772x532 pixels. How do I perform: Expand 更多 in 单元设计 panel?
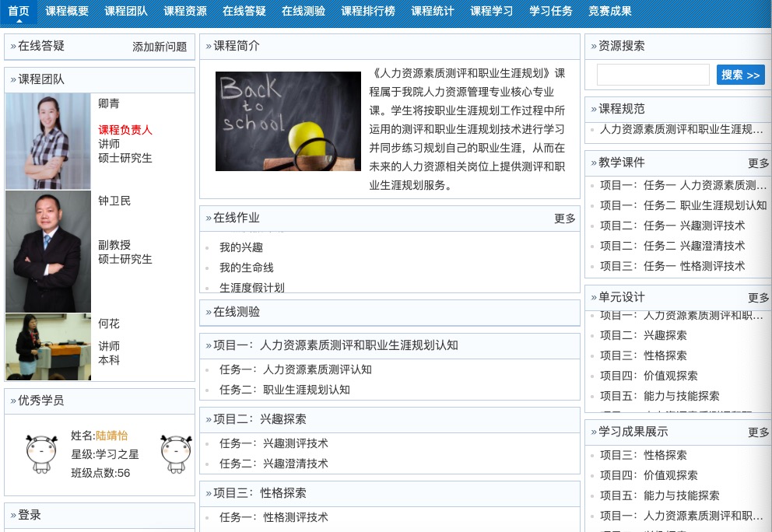coord(758,298)
